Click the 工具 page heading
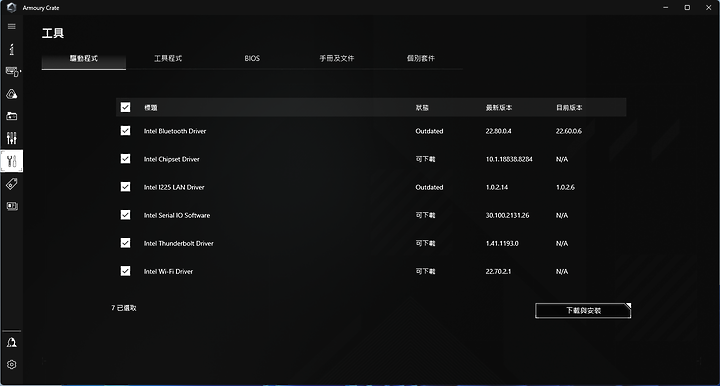This screenshot has height=386, width=720. tap(53, 33)
